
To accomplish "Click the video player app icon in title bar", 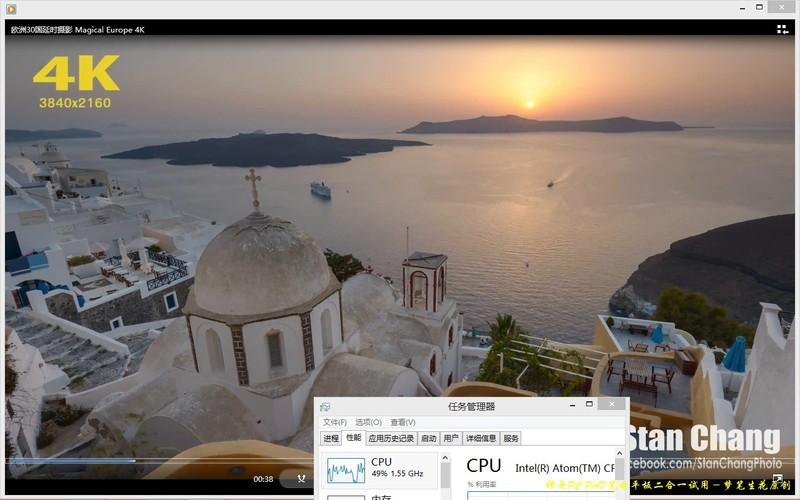I will (11, 9).
